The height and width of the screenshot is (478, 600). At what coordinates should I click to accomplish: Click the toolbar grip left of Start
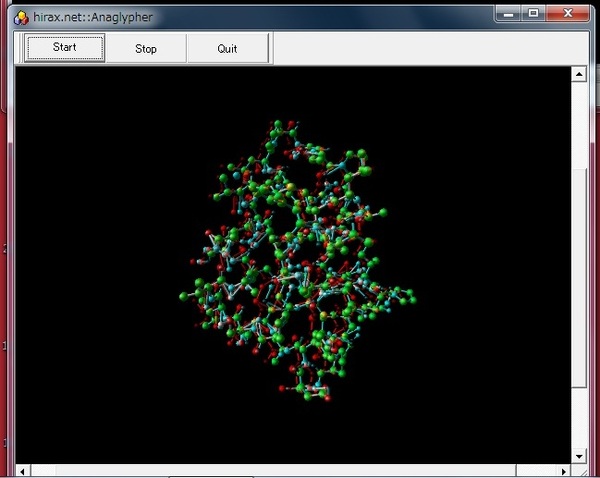pos(18,48)
